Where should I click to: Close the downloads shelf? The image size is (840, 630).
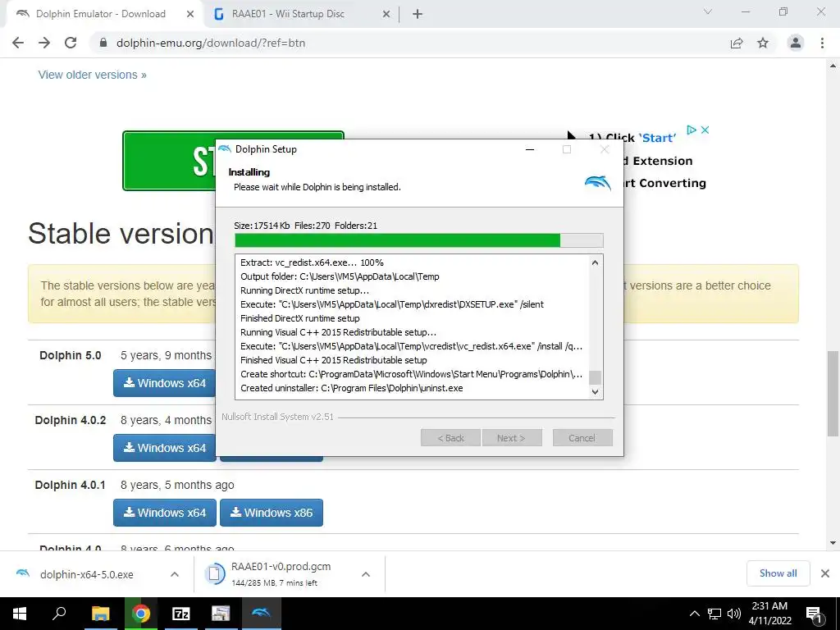click(x=825, y=573)
